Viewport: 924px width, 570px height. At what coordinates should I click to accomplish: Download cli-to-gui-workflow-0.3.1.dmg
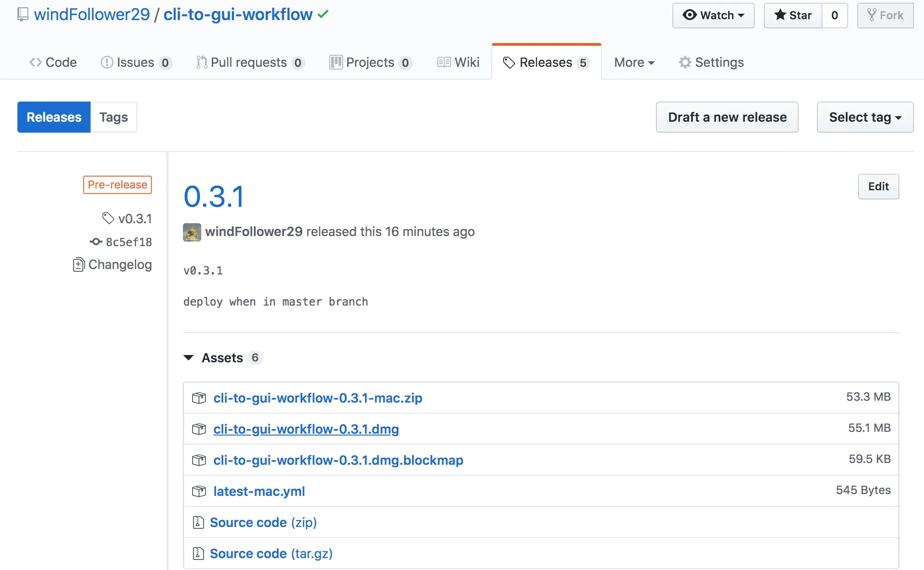tap(306, 429)
